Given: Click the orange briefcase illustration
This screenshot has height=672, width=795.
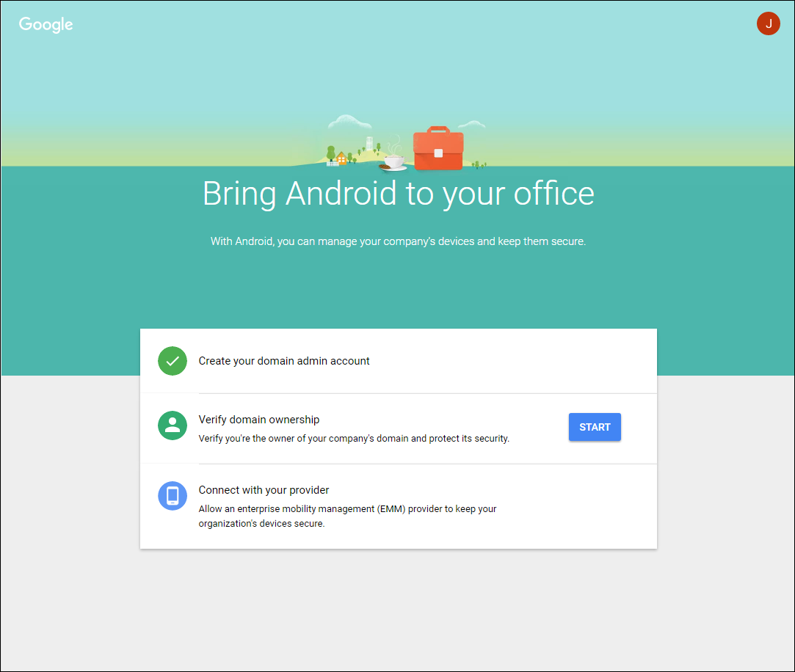Looking at the screenshot, I should tap(438, 148).
